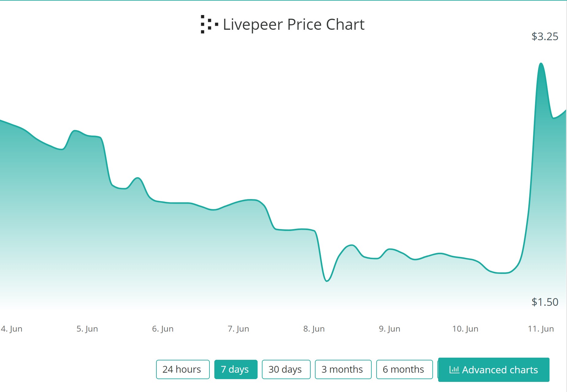
Task: Click the 8. Jun date label
Action: click(314, 329)
